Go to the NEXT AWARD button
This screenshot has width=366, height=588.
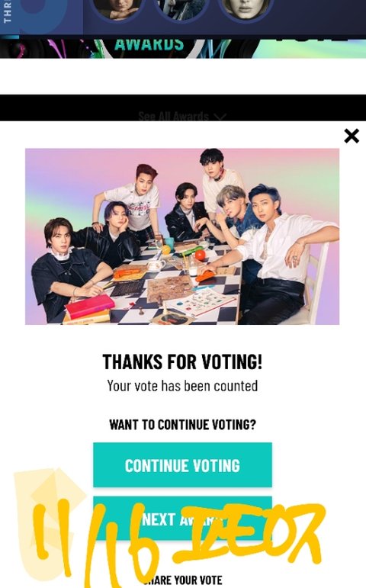click(183, 519)
